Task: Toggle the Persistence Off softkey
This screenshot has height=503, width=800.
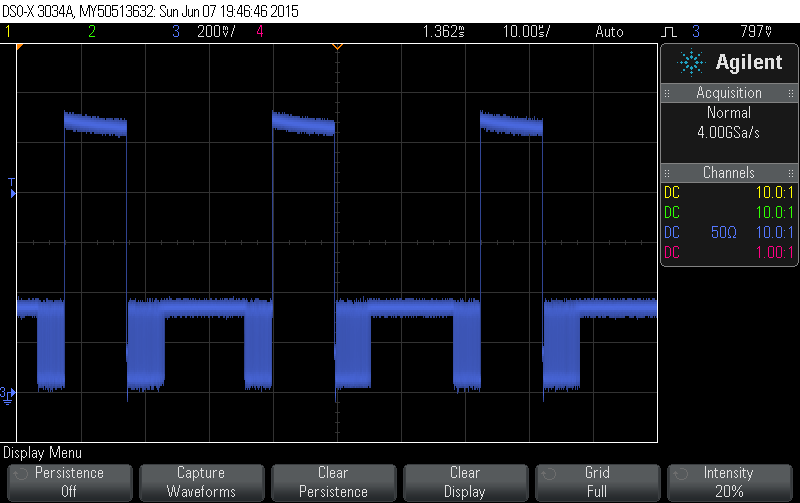Action: pyautogui.click(x=69, y=482)
